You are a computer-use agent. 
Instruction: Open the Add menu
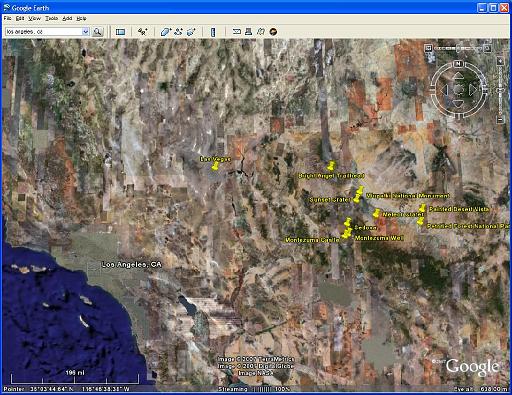(67, 18)
